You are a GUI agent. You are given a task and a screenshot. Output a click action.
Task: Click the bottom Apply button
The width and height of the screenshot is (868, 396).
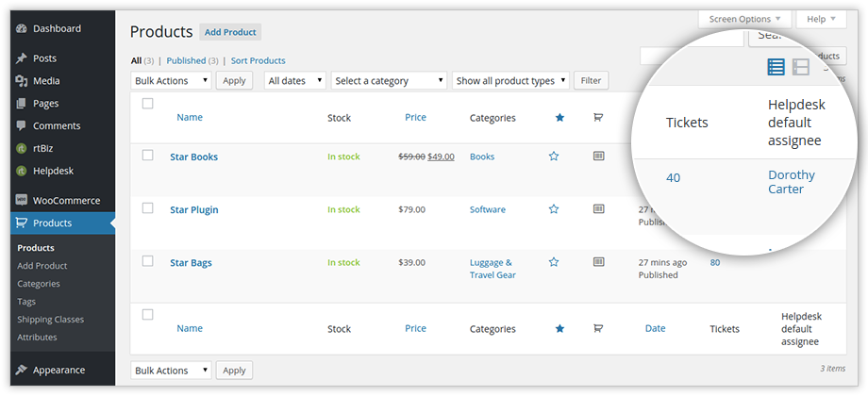click(x=234, y=371)
